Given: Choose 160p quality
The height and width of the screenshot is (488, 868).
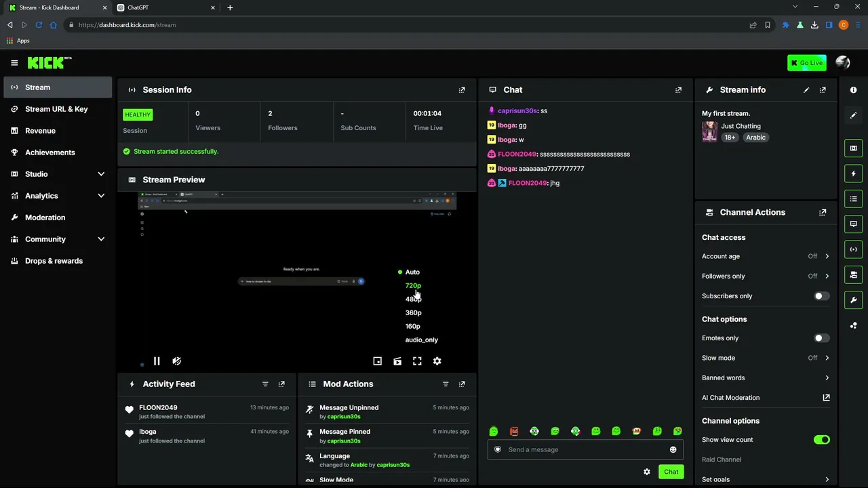Looking at the screenshot, I should click(x=413, y=326).
